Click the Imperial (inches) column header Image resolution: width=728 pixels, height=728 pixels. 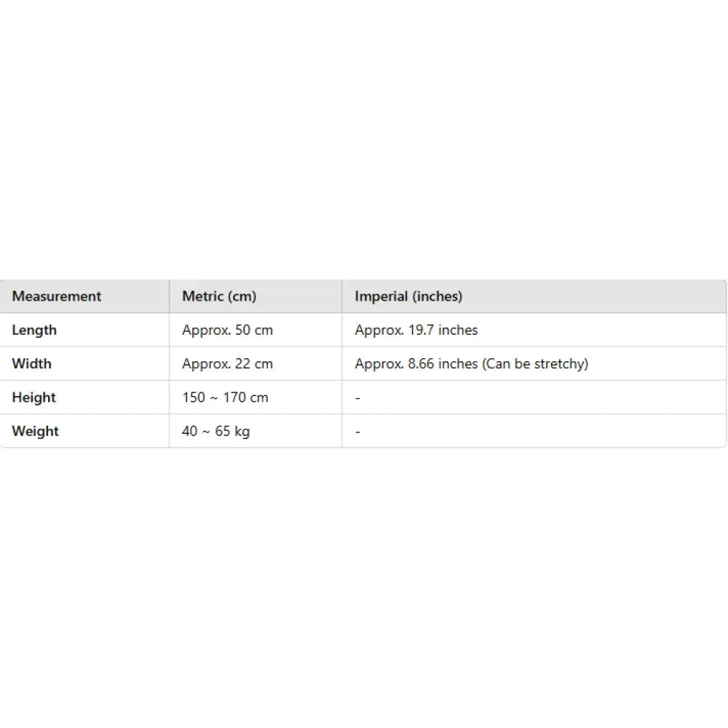pyautogui.click(x=408, y=296)
